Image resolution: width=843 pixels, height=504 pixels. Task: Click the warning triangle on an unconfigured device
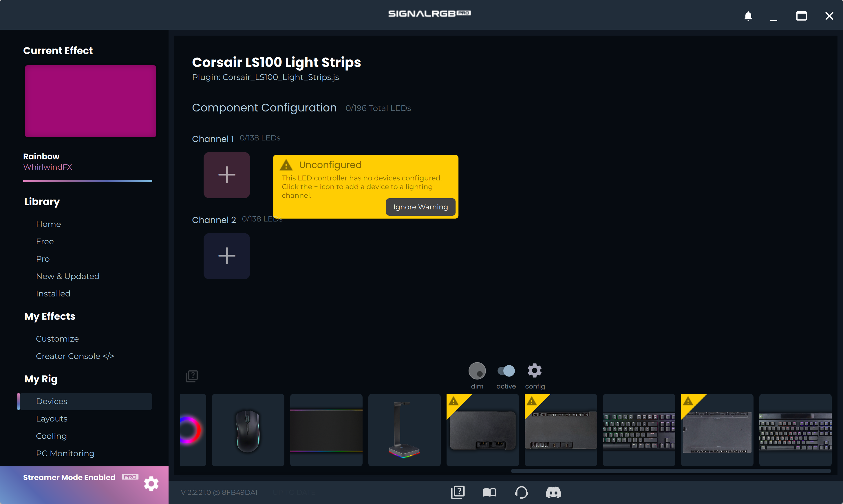coord(454,402)
